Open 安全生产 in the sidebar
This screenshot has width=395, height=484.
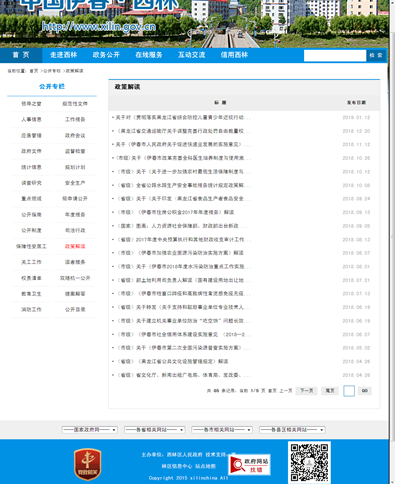75,183
